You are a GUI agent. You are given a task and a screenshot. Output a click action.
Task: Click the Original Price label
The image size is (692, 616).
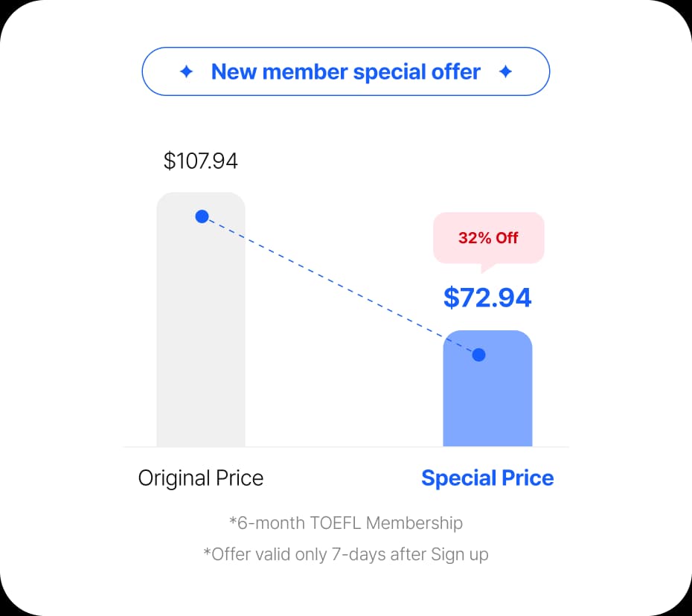click(x=201, y=478)
